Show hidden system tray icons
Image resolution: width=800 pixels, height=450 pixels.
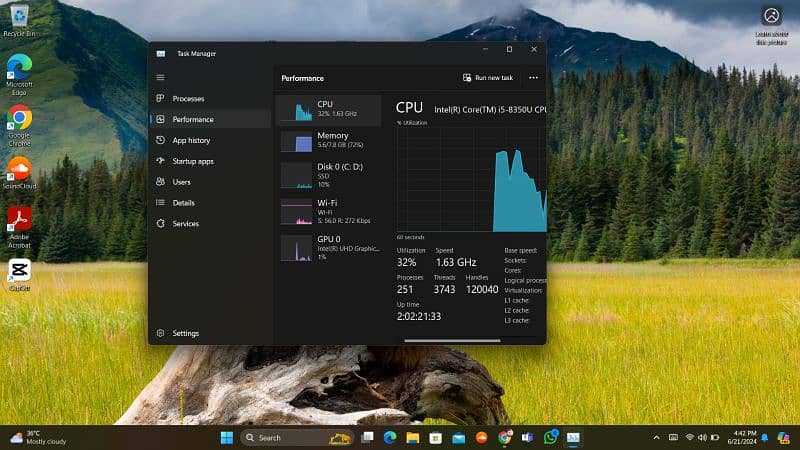[656, 438]
